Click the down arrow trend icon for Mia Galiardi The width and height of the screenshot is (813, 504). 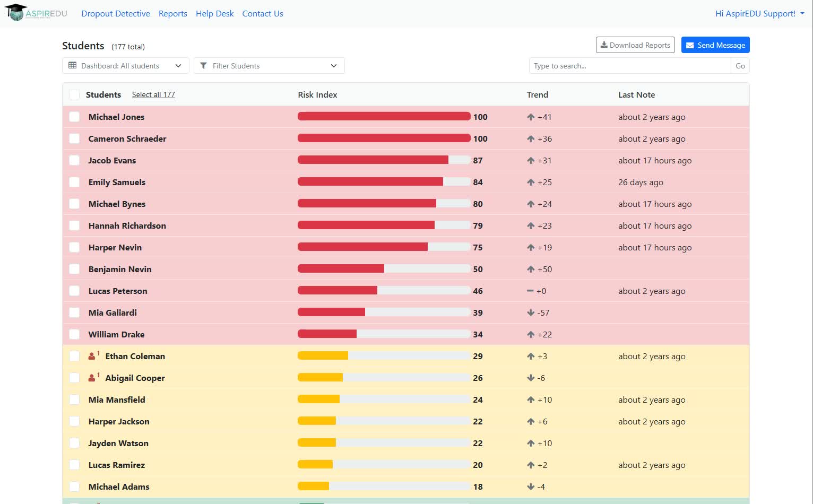coord(531,312)
